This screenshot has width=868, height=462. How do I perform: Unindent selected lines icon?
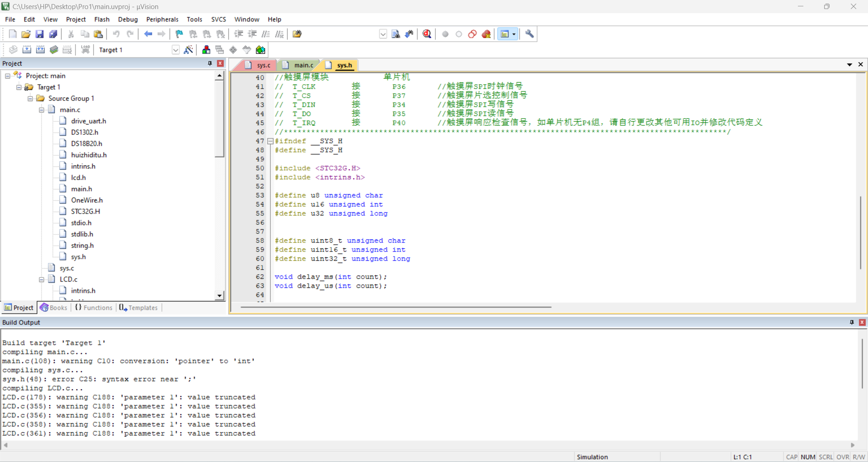click(x=252, y=34)
